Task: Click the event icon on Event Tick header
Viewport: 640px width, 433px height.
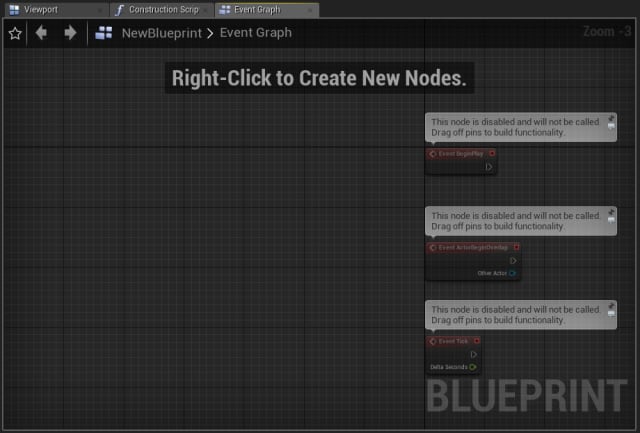Action: pyautogui.click(x=433, y=342)
